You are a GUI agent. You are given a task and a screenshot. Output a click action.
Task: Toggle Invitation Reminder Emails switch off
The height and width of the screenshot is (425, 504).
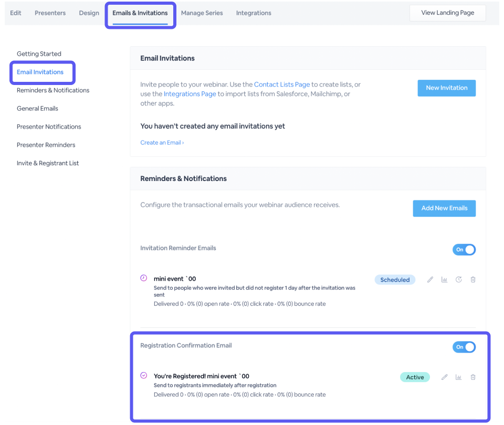coord(464,250)
